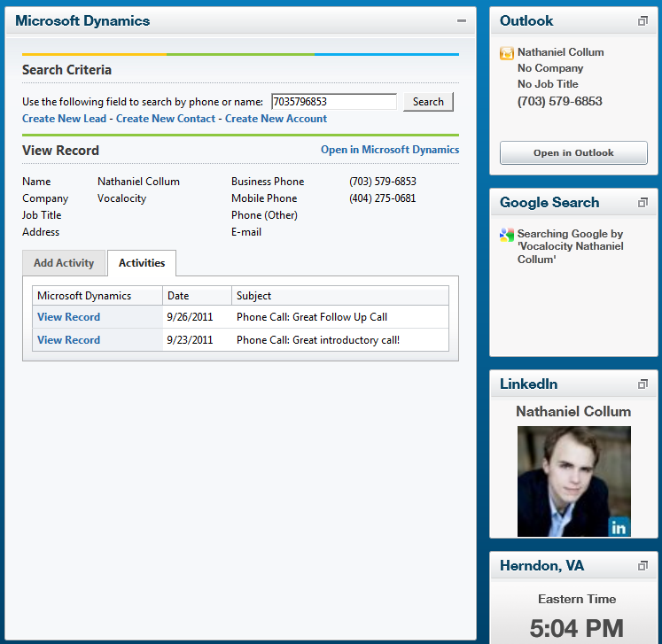The width and height of the screenshot is (662, 644).
Task: Click the Search Criteria heading
Action: tap(66, 70)
